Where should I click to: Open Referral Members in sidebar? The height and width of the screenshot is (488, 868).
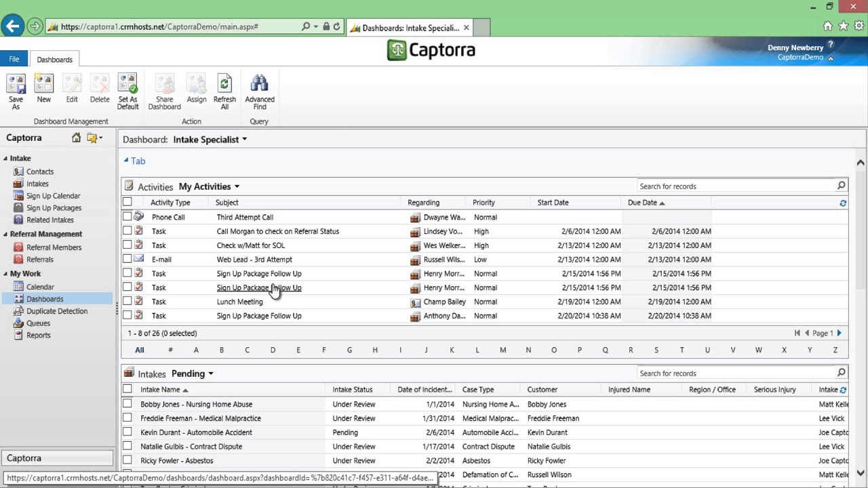click(54, 247)
